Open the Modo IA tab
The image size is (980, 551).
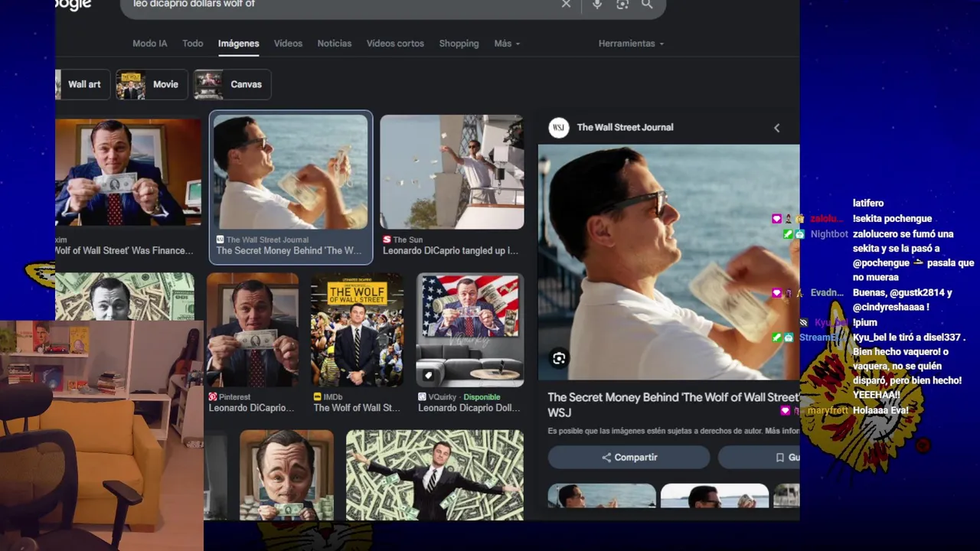(x=150, y=44)
